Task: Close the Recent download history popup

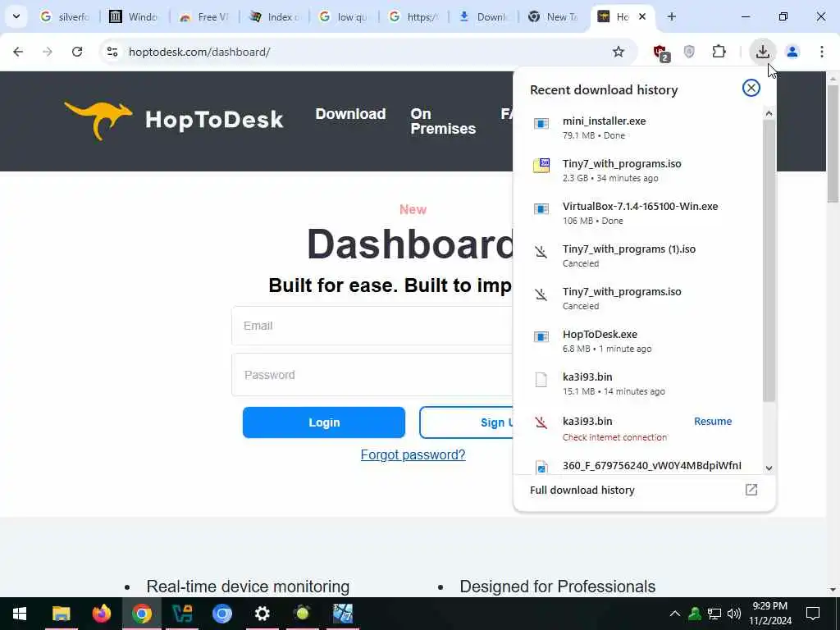Action: point(751,88)
